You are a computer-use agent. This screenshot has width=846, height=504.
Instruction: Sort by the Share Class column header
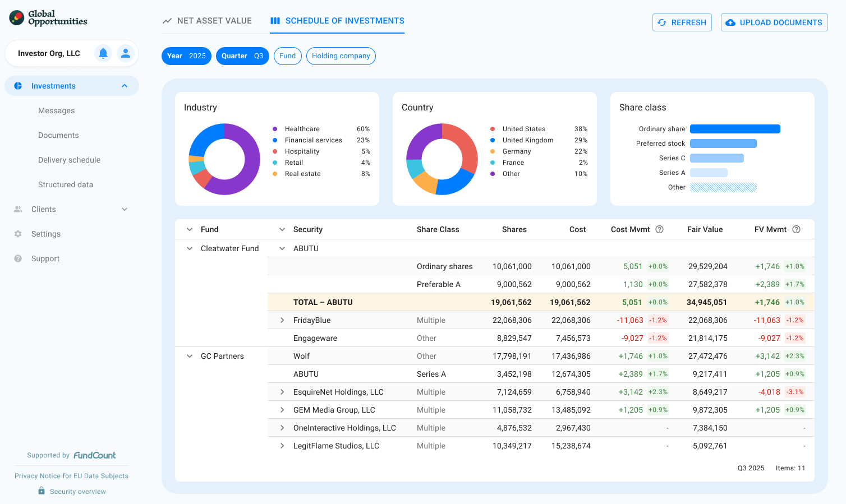(438, 229)
